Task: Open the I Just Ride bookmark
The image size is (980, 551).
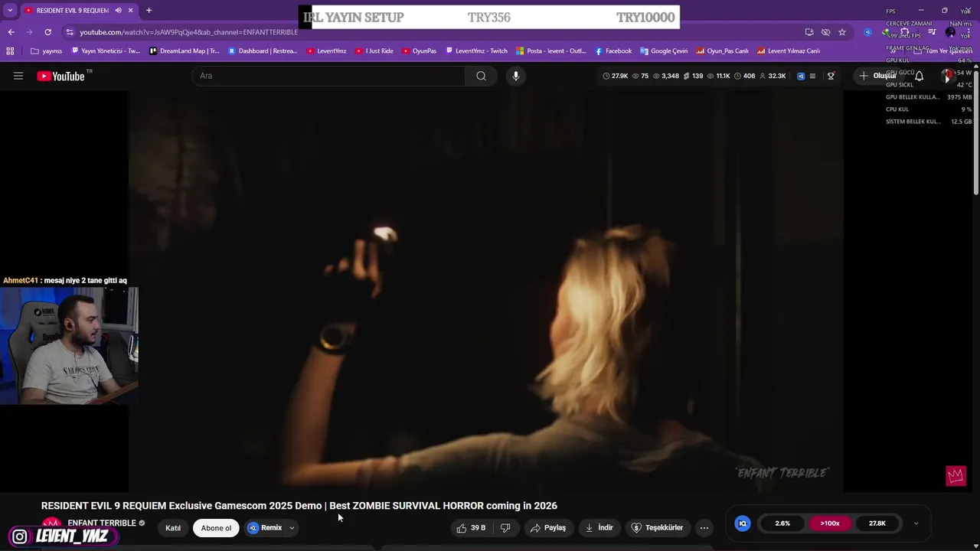Action: (374, 51)
